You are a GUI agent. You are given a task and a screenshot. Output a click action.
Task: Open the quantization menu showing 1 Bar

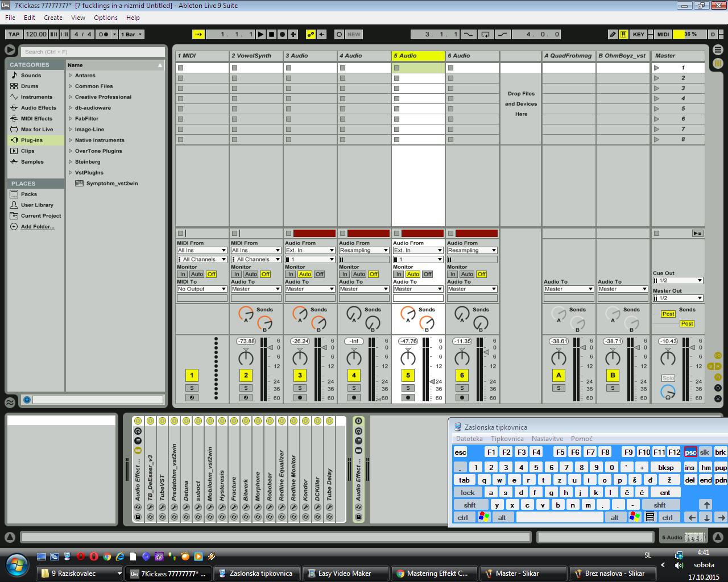click(131, 34)
